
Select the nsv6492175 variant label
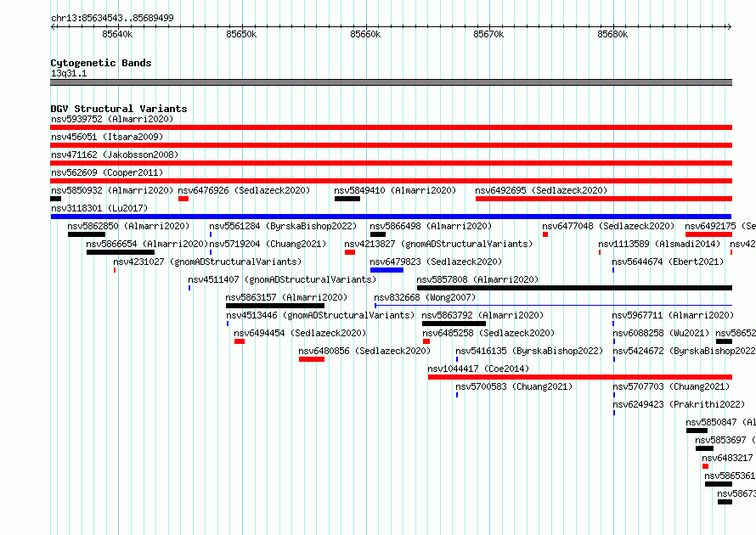[x=720, y=226]
